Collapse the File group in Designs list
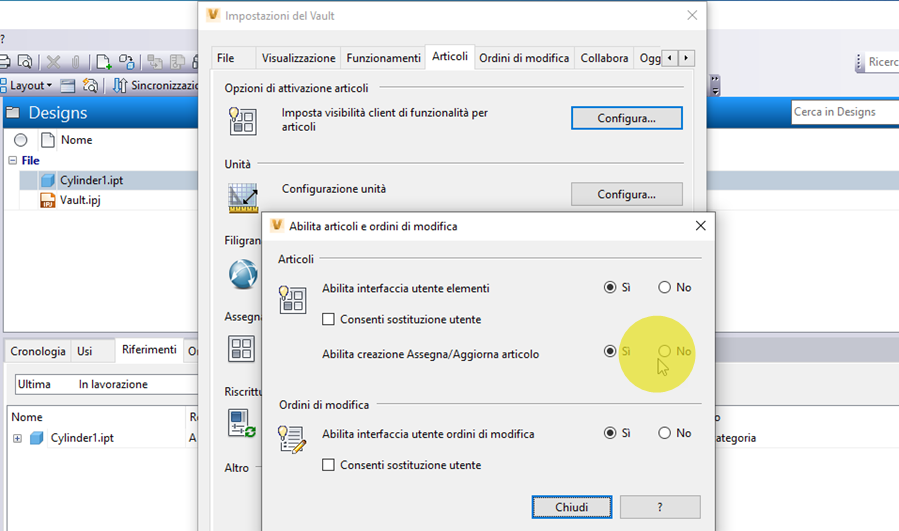Screen dimensions: 899x531 13,161
